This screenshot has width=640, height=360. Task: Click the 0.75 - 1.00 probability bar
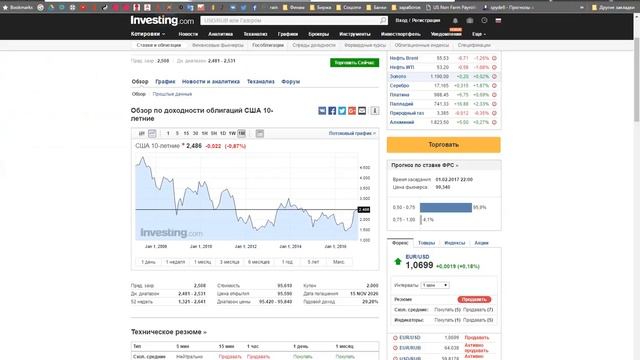[421, 220]
